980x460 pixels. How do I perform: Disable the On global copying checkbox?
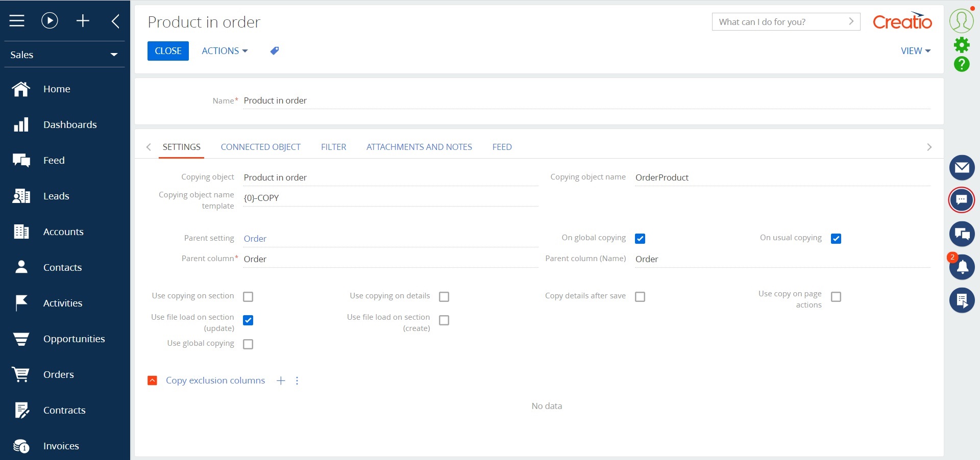pos(640,238)
